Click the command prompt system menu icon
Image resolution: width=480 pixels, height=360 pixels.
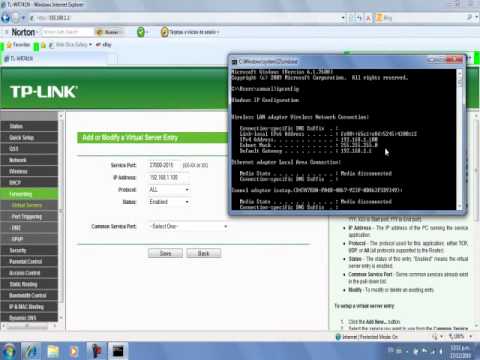point(234,62)
